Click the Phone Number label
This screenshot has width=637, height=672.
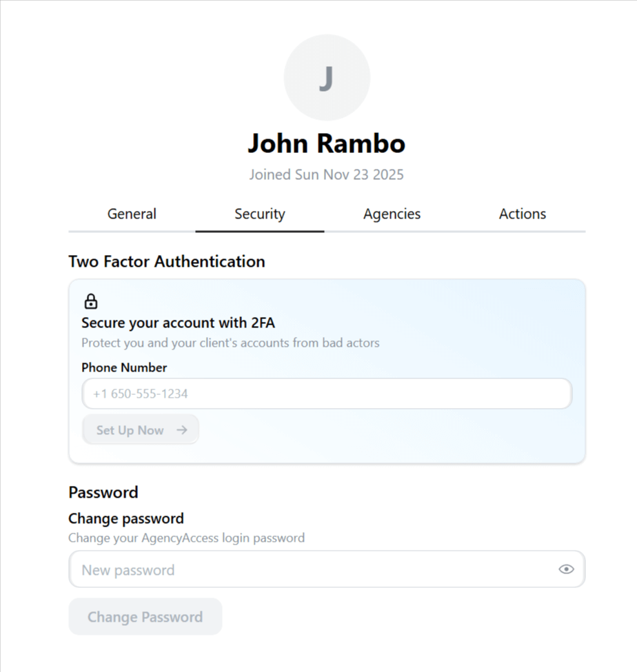124,367
